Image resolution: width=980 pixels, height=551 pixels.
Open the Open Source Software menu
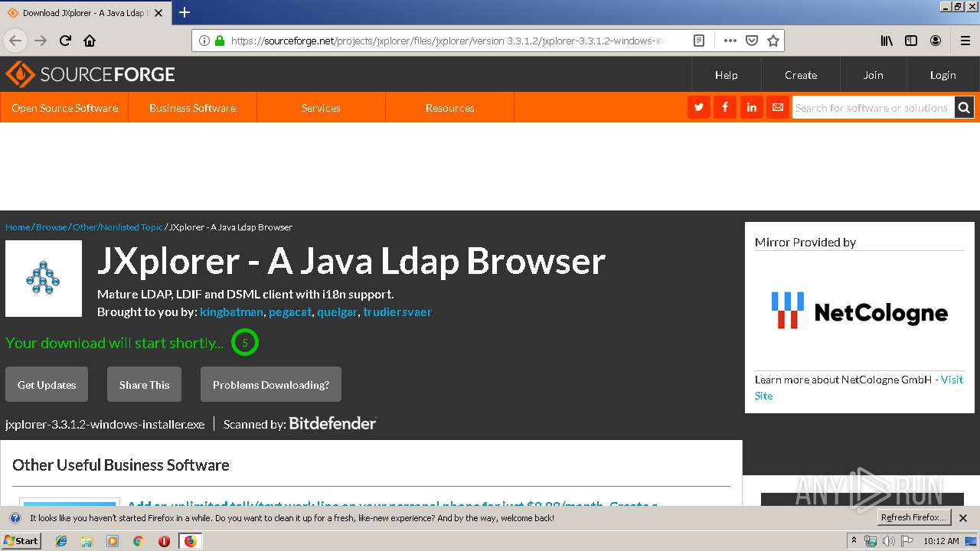[64, 108]
